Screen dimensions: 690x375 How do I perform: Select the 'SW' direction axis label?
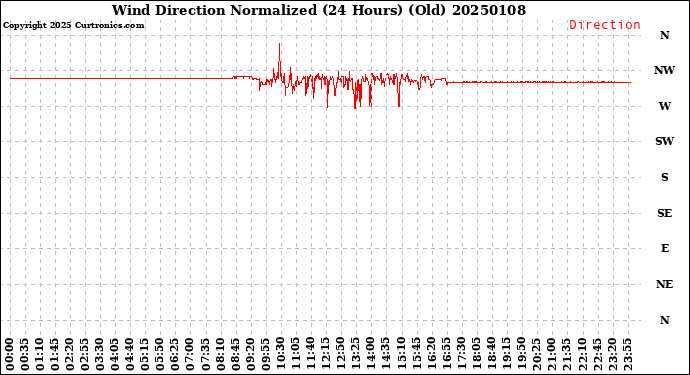(x=664, y=141)
